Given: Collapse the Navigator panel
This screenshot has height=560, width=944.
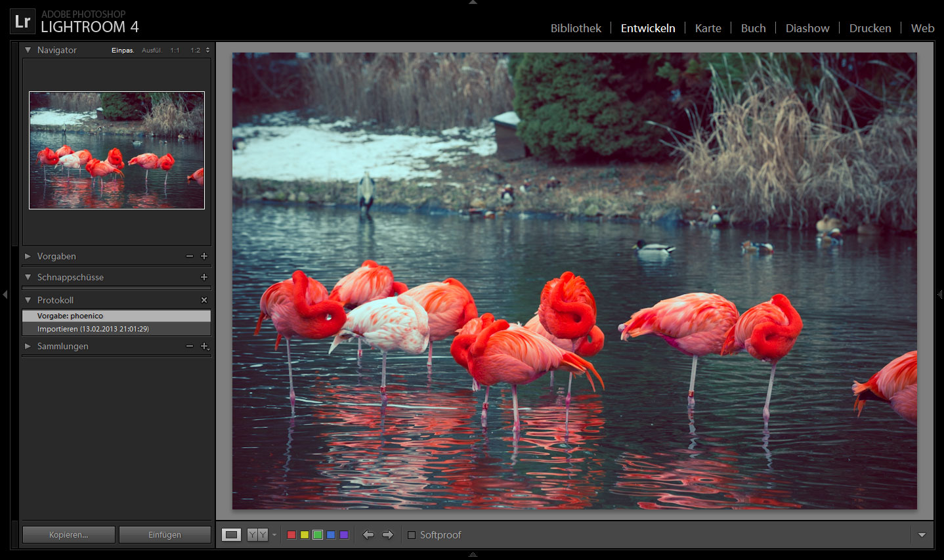Looking at the screenshot, I should 28,50.
